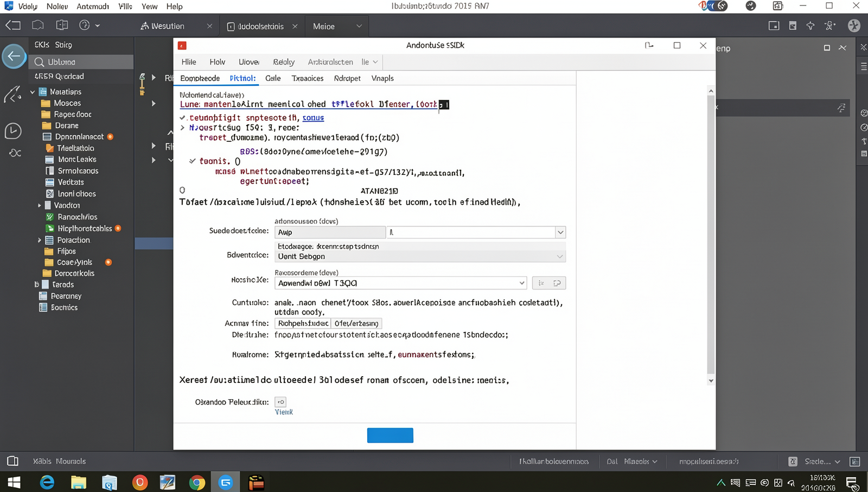Open the Hlite menu in dialog
Viewport: 868px width, 492px height.
(189, 62)
